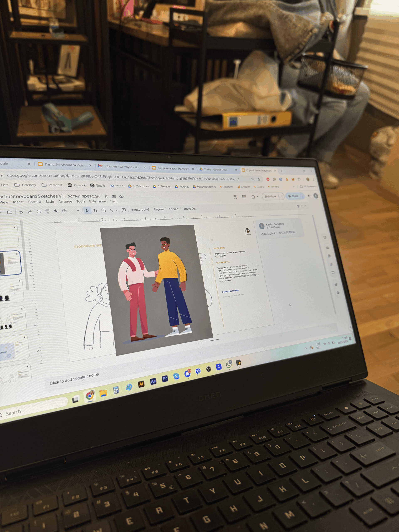Click the Print icon in toolbar

tap(39, 211)
